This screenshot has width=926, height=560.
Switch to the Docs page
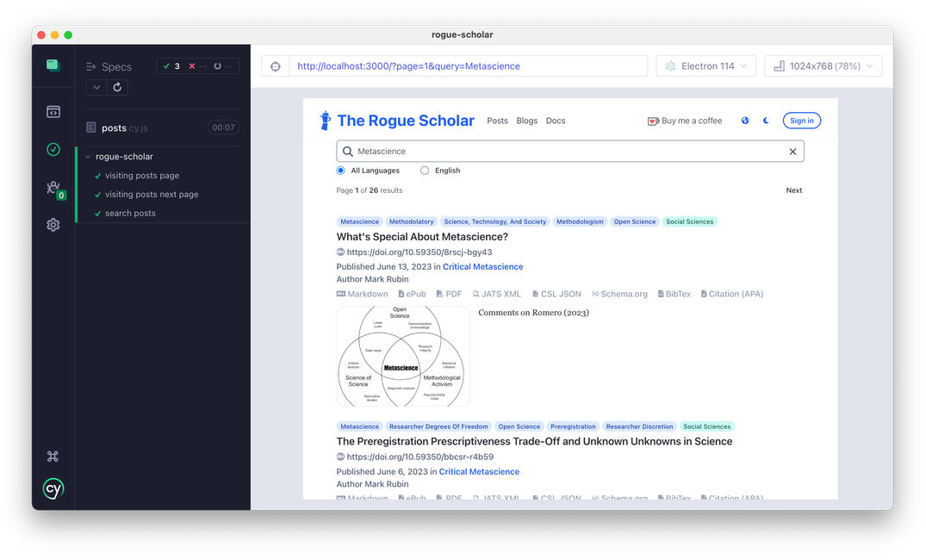click(x=556, y=121)
